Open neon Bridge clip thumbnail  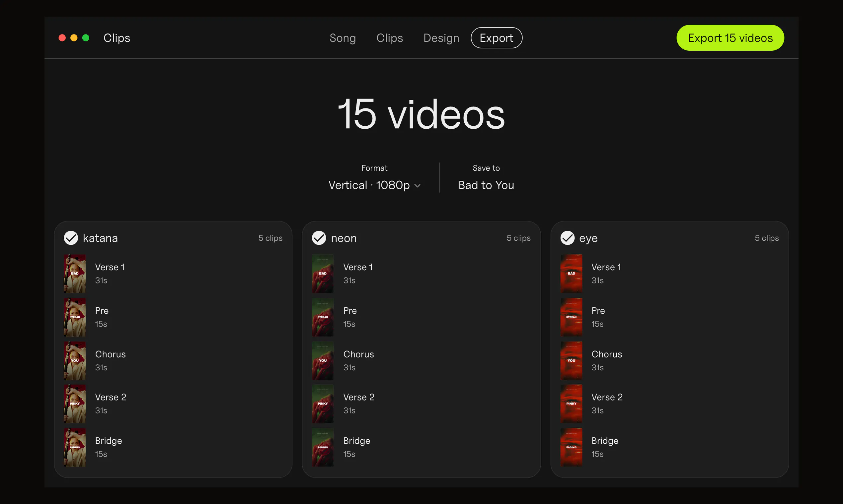(x=323, y=447)
